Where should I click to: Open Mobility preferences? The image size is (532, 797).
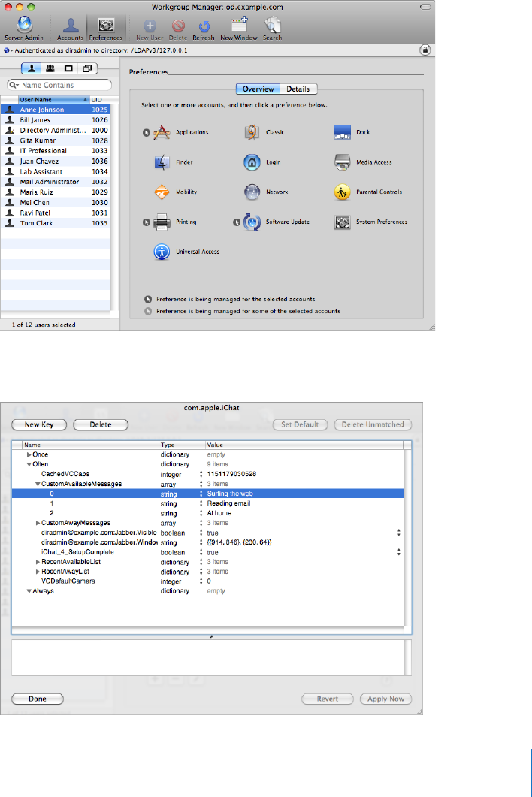[162, 192]
